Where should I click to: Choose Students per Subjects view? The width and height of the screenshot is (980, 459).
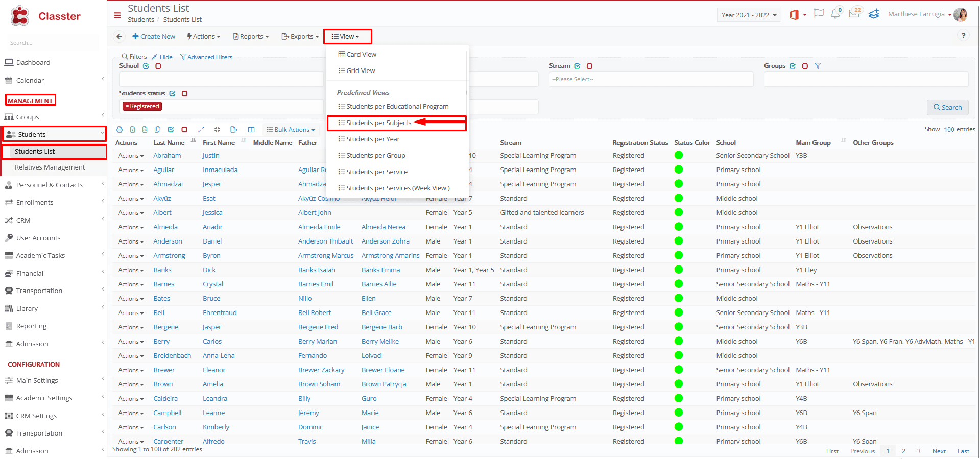[x=375, y=123]
